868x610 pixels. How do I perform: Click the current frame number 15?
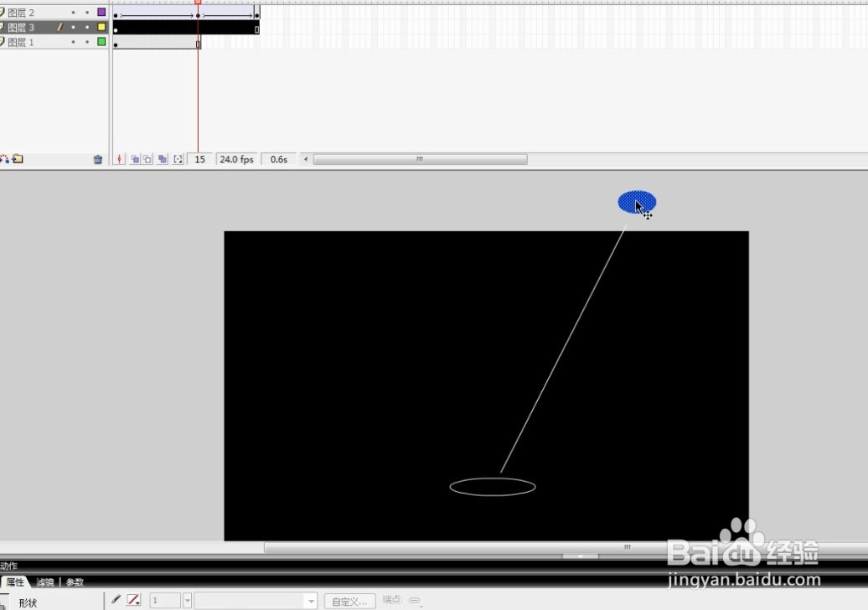200,159
